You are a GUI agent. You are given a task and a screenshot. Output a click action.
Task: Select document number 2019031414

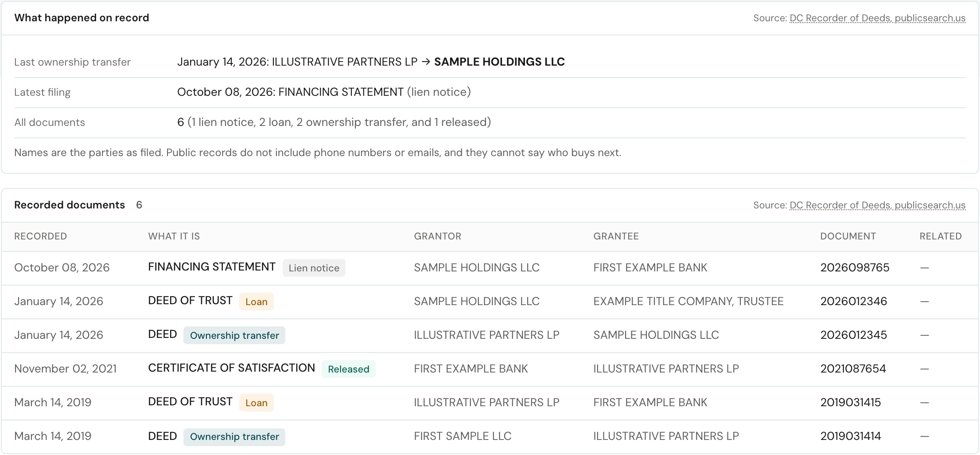click(x=851, y=436)
